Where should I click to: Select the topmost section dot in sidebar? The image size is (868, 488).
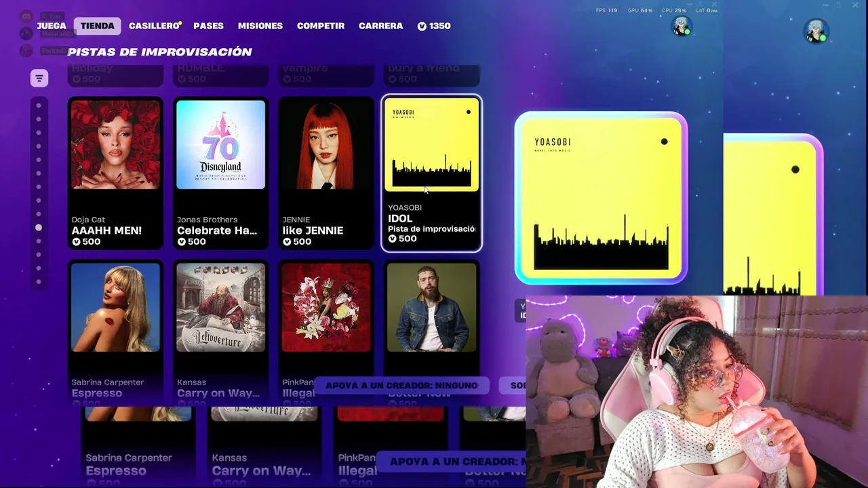(x=39, y=106)
